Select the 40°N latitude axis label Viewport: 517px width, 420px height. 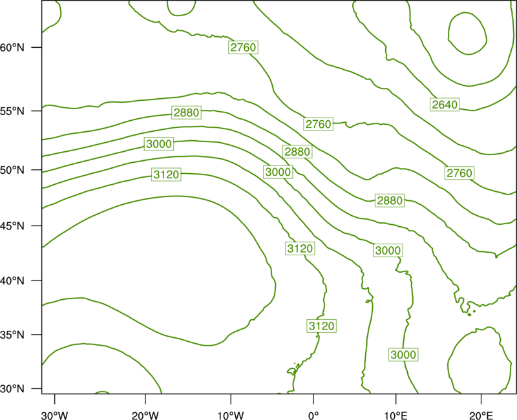point(12,281)
